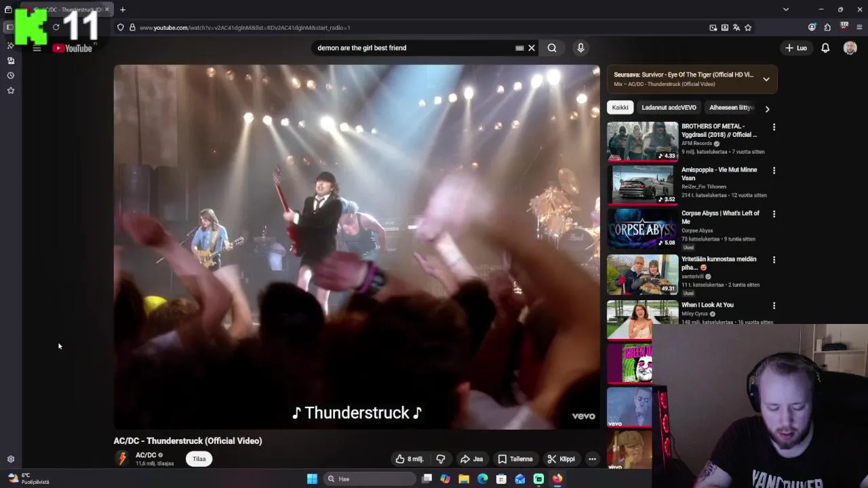Screen dimensions: 868x488
Task: Dislike the Thunderstruck video
Action: (440, 459)
